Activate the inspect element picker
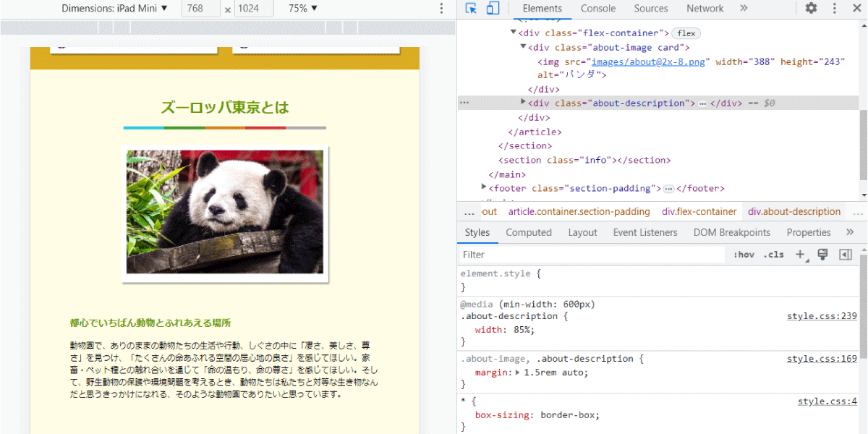Image resolution: width=868 pixels, height=434 pixels. click(x=471, y=9)
